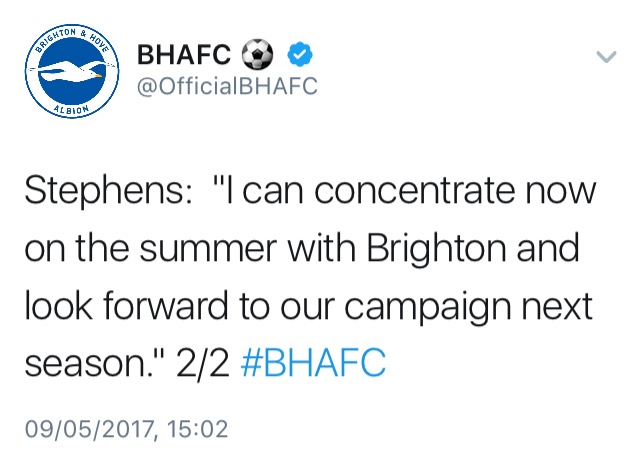
Task: Click the seagull in the club crest
Action: [x=71, y=72]
